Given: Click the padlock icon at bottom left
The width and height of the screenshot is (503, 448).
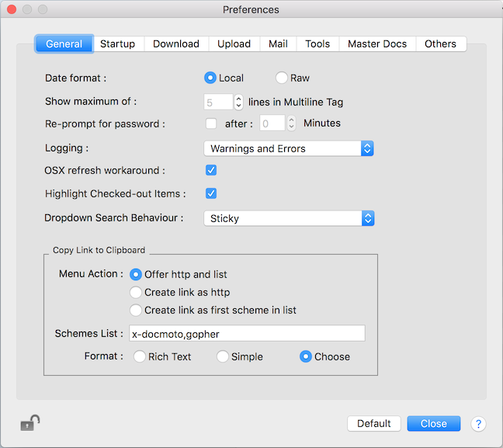Looking at the screenshot, I should tap(29, 423).
